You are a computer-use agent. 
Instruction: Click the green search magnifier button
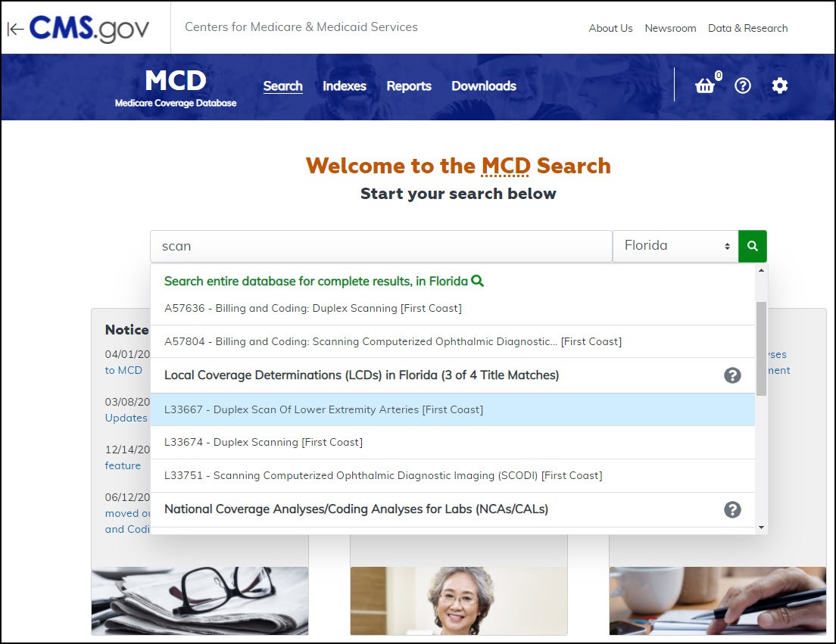click(x=752, y=246)
